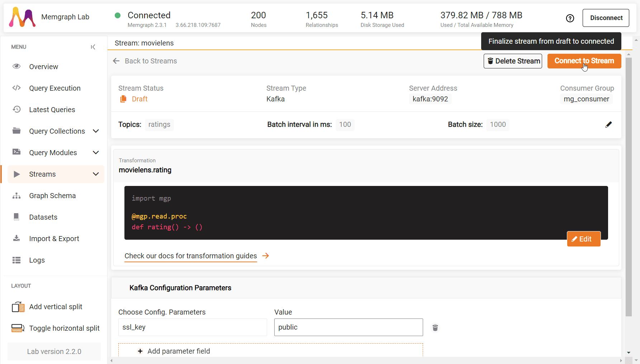Screen dimensions: 640x364
Task: Click the Logs list icon
Action: tap(16, 260)
